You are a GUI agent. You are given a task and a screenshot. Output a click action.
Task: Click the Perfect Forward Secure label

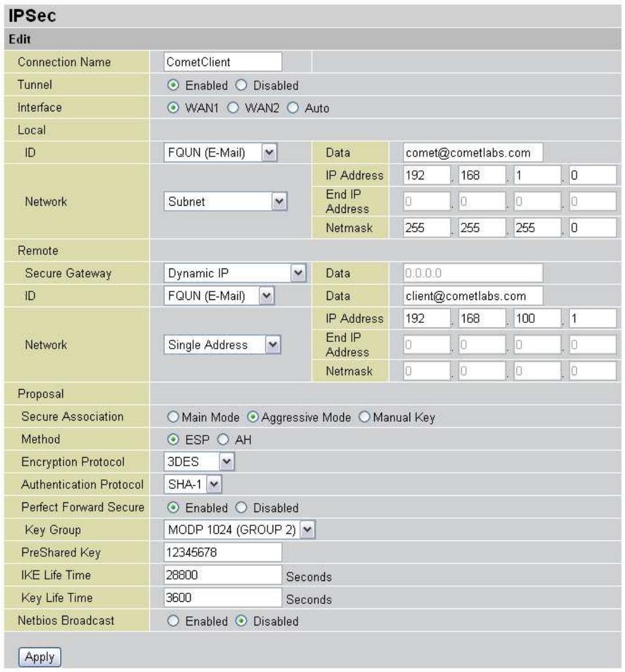pos(83,507)
